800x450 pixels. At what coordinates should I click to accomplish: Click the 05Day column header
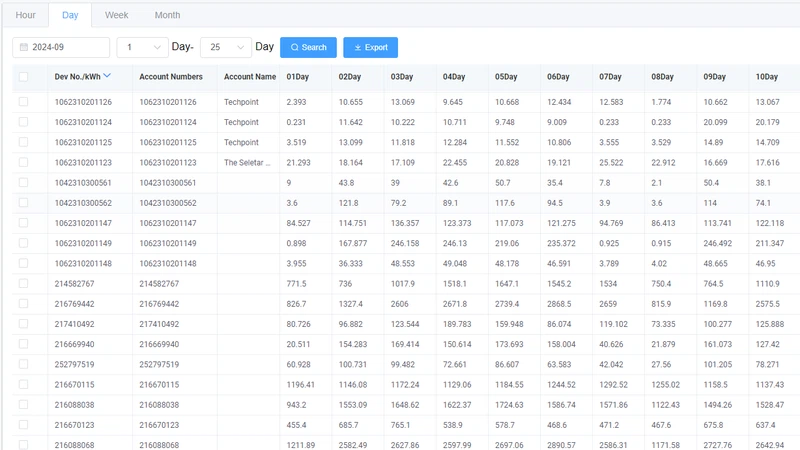click(x=506, y=77)
